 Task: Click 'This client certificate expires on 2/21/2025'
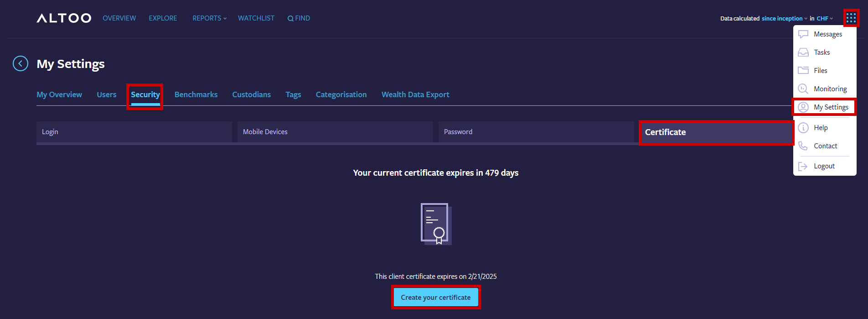pyautogui.click(x=436, y=277)
